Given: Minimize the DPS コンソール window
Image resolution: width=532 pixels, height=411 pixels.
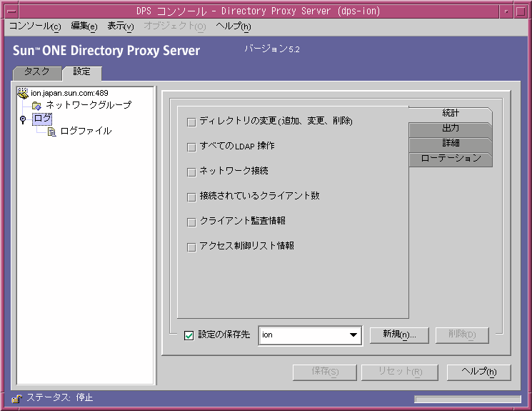Looking at the screenshot, I should [506, 11].
